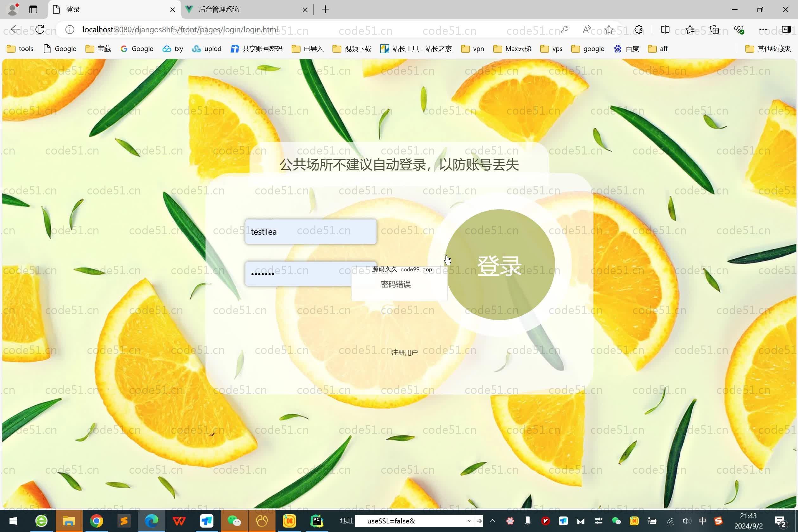
Task: Reload the current page
Action: (40, 29)
